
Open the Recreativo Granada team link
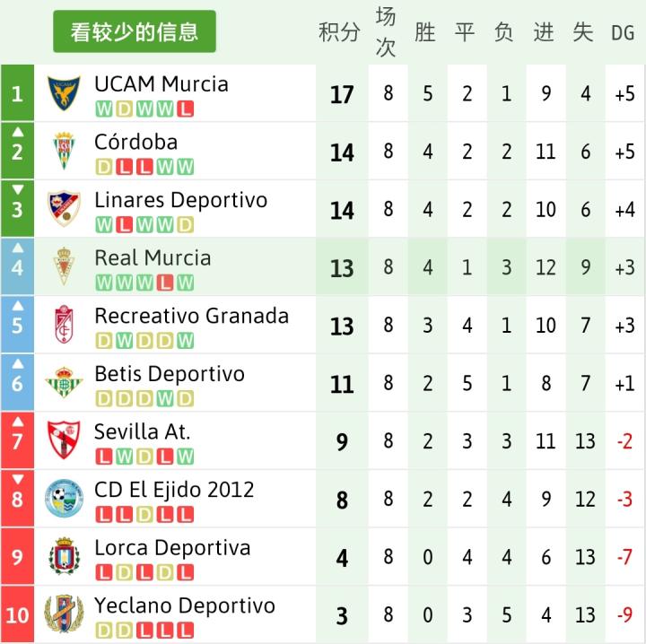pyautogui.click(x=191, y=316)
